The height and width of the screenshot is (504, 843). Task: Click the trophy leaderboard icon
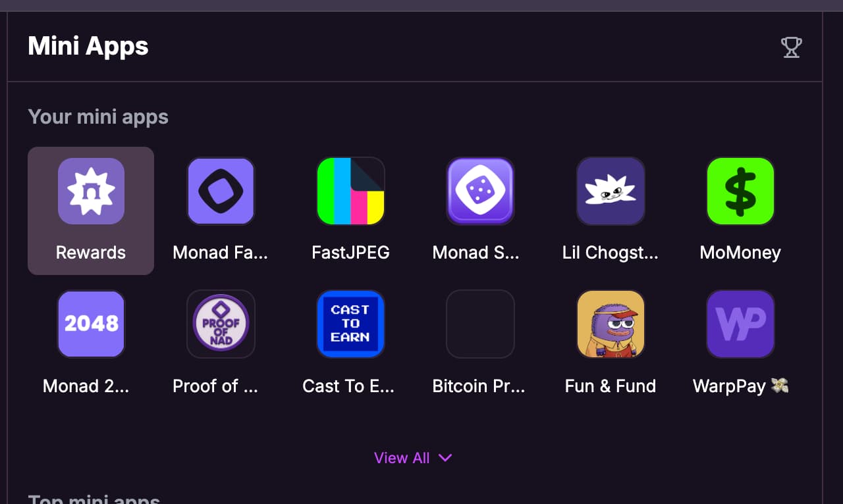click(x=791, y=47)
